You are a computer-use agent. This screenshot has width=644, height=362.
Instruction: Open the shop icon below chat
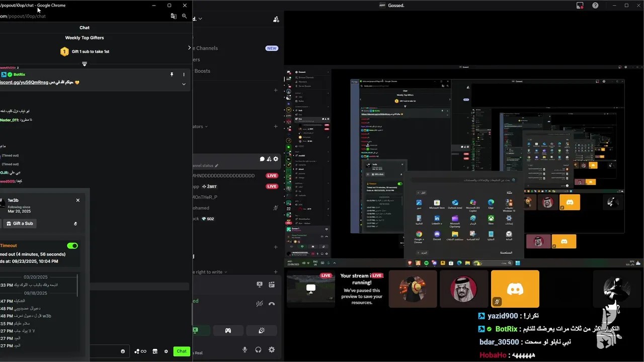[155, 351]
